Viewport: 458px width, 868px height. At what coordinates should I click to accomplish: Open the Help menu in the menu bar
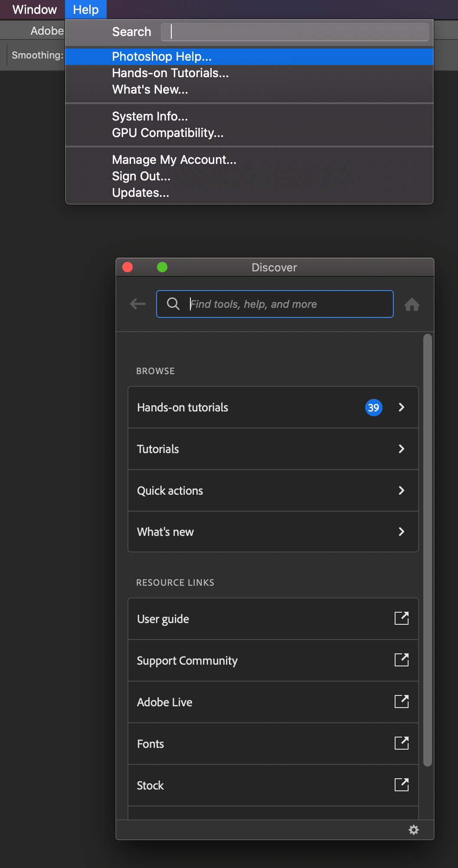click(x=86, y=10)
